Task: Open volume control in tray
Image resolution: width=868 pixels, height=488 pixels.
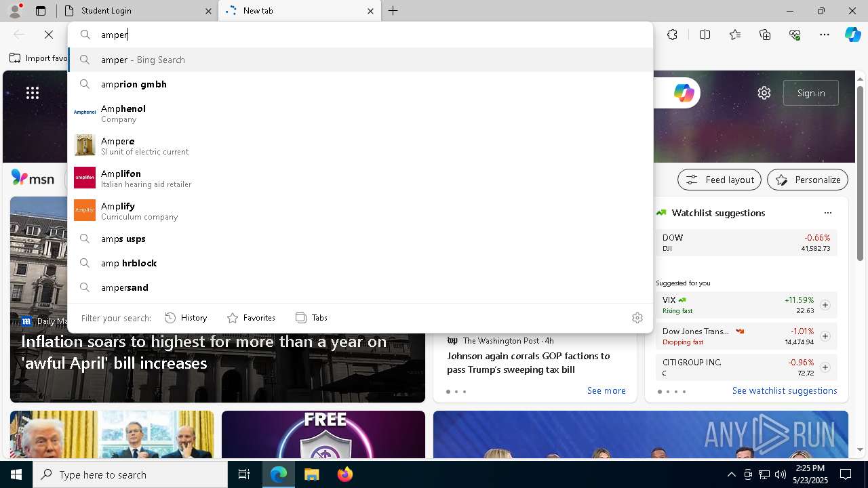Action: (781, 474)
